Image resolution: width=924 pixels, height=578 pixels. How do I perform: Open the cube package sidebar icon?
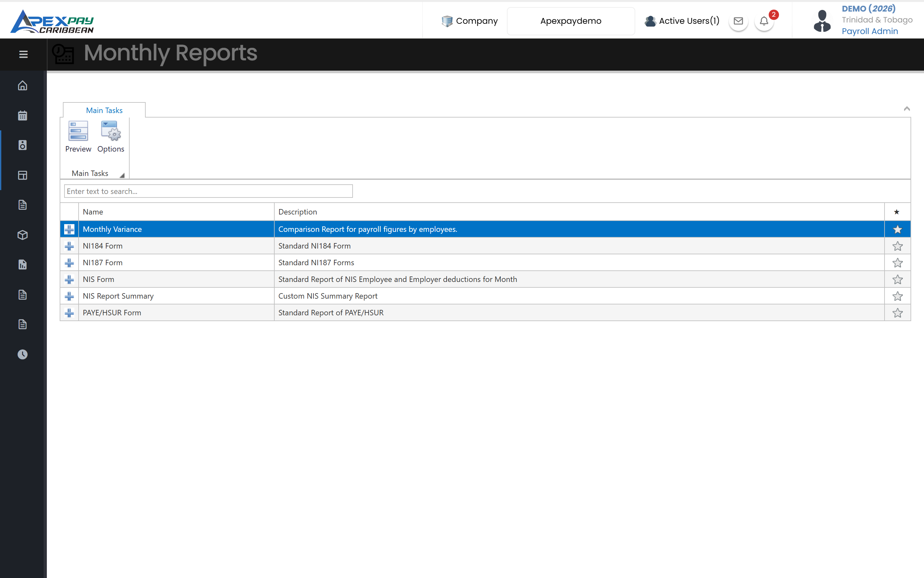tap(22, 235)
